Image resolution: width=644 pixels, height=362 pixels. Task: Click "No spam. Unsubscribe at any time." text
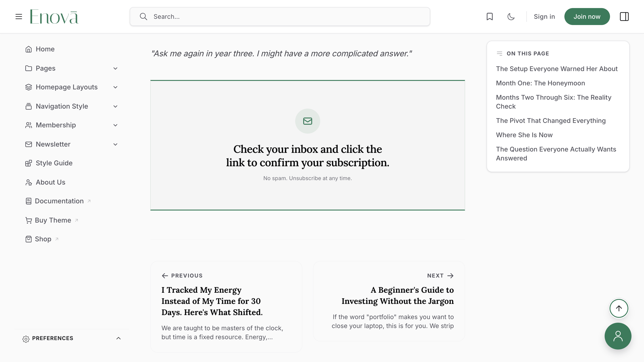pyautogui.click(x=307, y=178)
